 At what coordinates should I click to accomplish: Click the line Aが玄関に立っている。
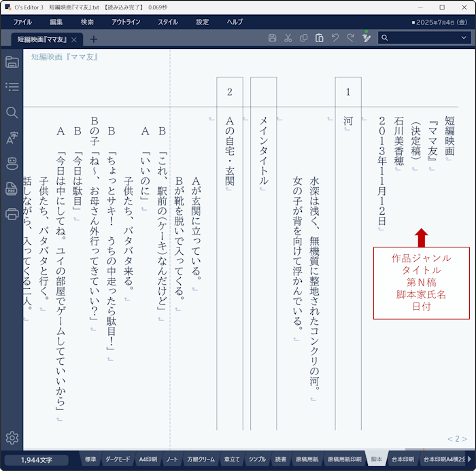pos(196,229)
